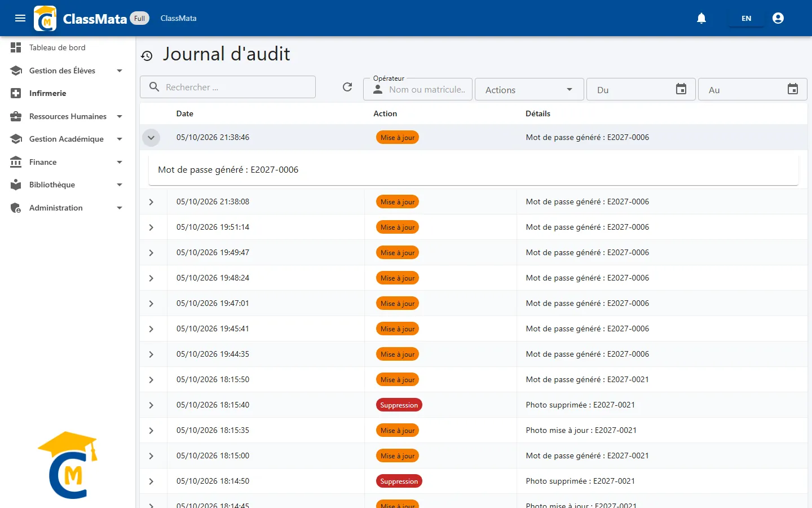
Task: Collapse the expanded 21:38:46 log row
Action: tap(151, 137)
